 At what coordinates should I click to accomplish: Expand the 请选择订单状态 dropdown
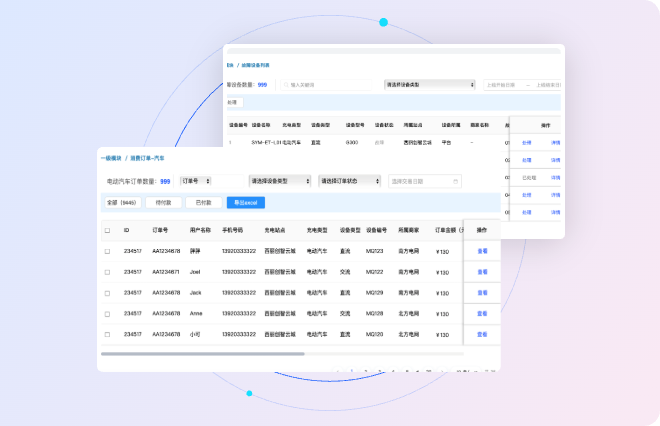tap(350, 181)
